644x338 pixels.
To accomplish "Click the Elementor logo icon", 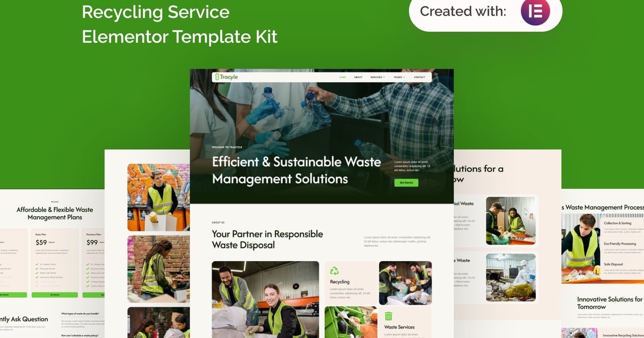I will [x=535, y=12].
